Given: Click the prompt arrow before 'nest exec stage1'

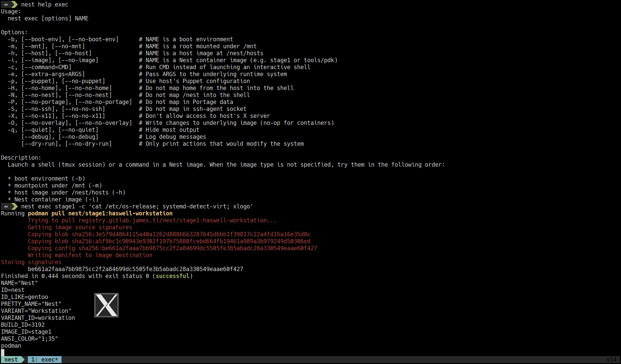Looking at the screenshot, I should tap(14, 206).
